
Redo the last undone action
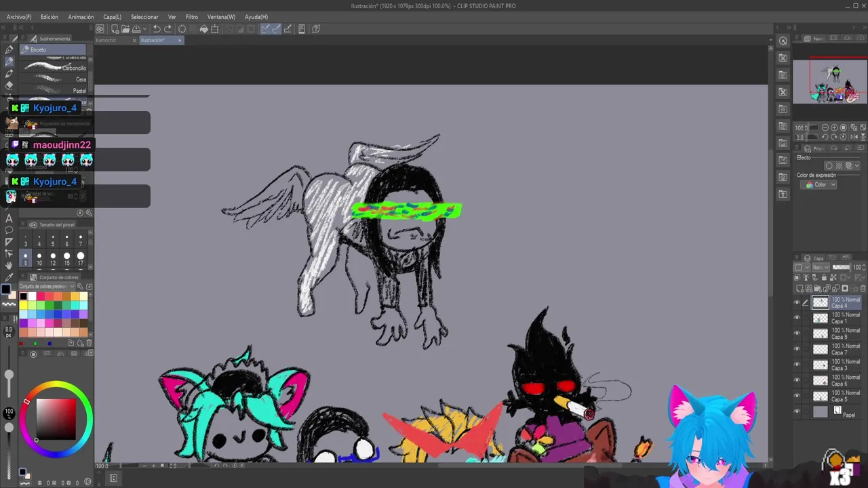[167, 28]
